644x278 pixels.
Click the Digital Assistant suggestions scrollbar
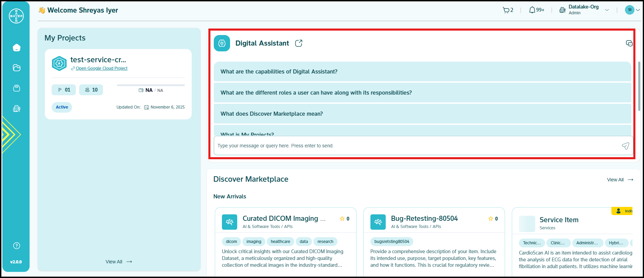pos(639,86)
